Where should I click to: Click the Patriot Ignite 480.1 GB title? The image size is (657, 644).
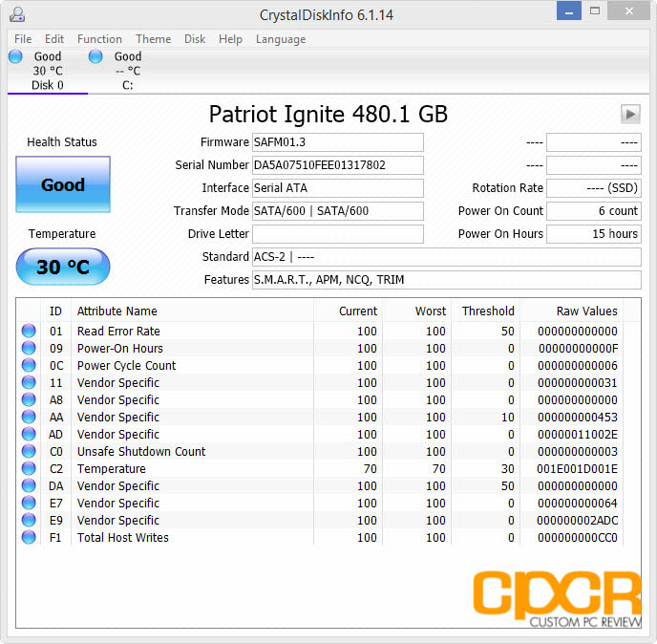pos(328,114)
